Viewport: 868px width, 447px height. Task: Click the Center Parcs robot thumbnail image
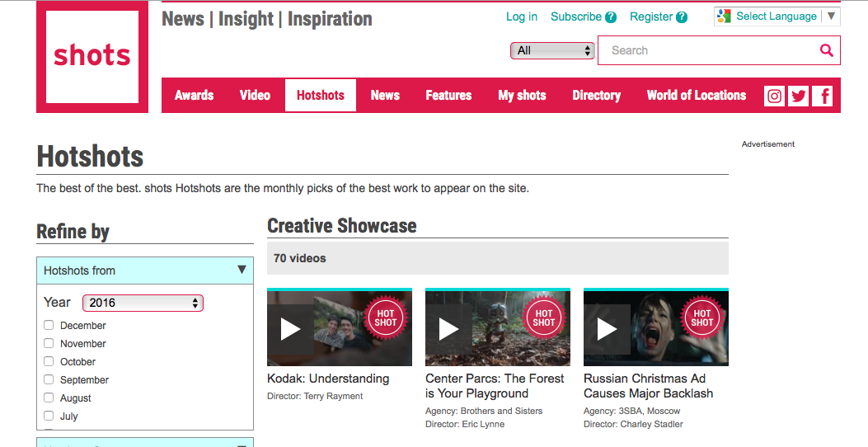(498, 328)
